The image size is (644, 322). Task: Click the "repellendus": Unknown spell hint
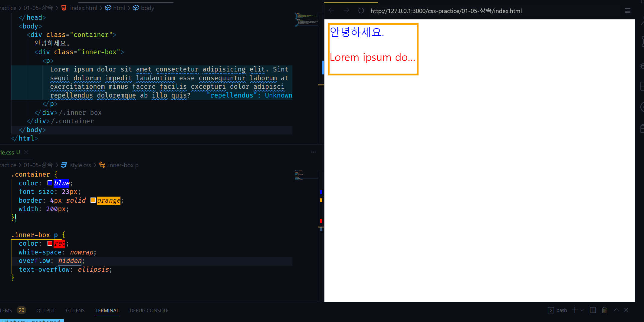[x=249, y=95]
